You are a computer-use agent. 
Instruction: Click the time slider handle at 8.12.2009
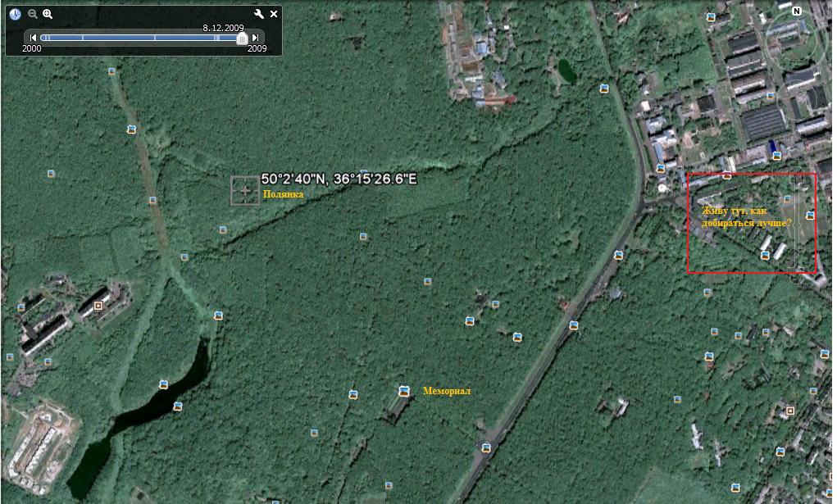pyautogui.click(x=242, y=38)
